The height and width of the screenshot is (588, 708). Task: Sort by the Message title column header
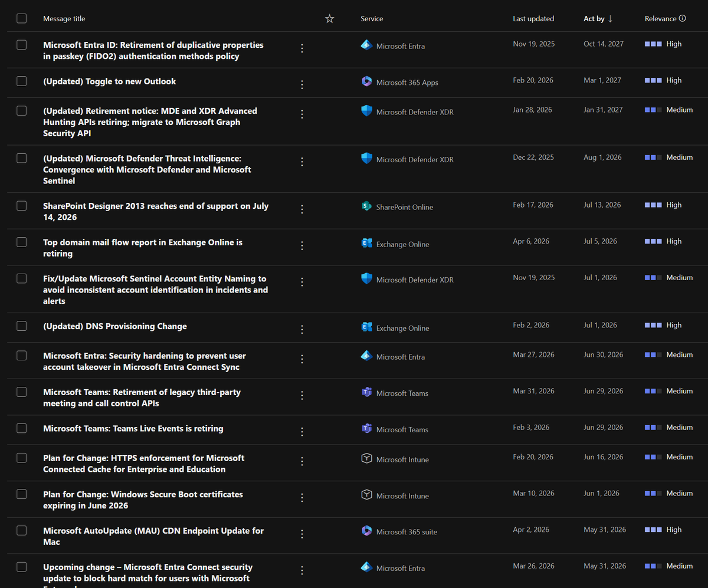pyautogui.click(x=64, y=19)
